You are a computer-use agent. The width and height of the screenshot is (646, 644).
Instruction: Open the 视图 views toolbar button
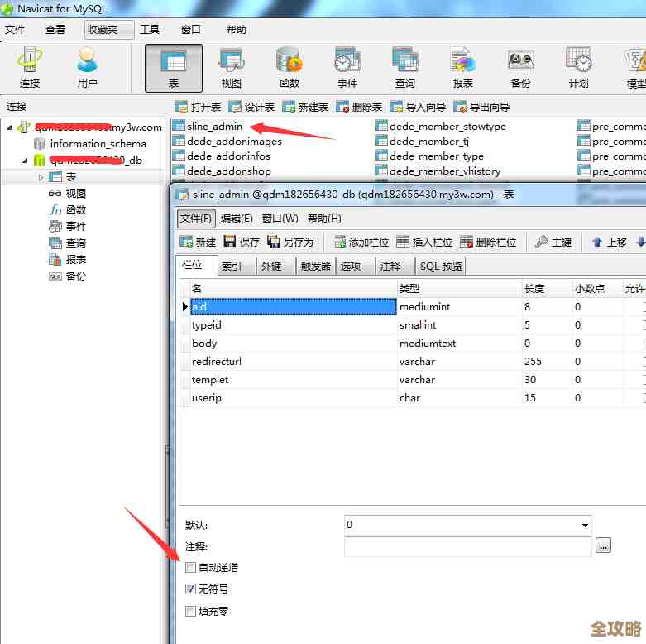pos(231,68)
